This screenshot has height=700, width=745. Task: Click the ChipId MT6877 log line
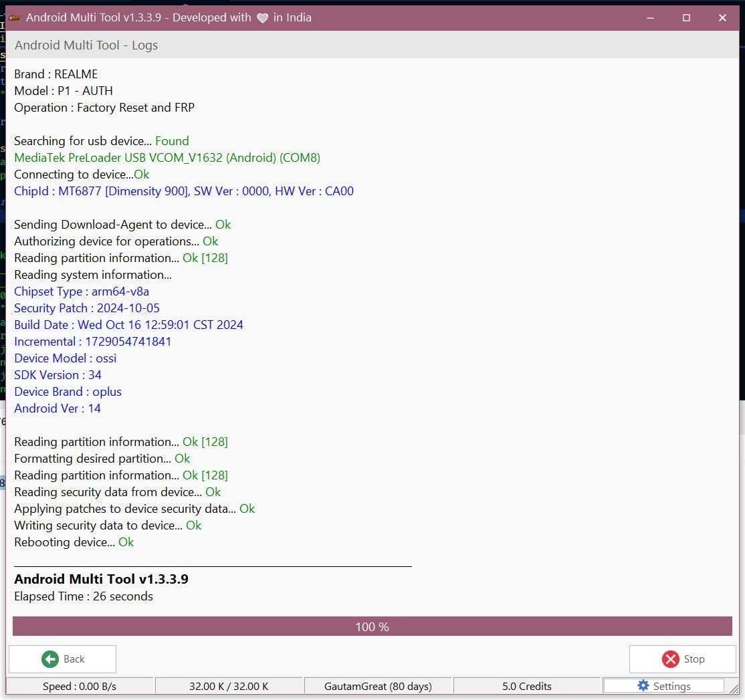click(184, 191)
